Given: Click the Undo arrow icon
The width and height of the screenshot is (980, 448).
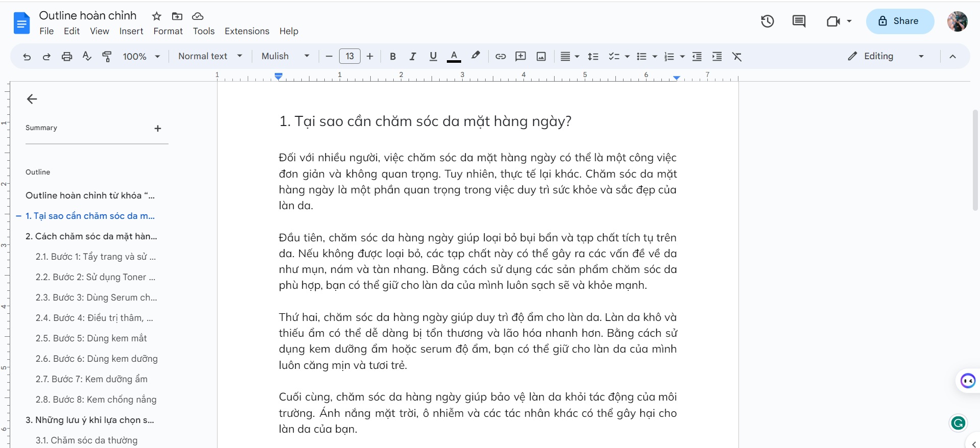Looking at the screenshot, I should 27,57.
